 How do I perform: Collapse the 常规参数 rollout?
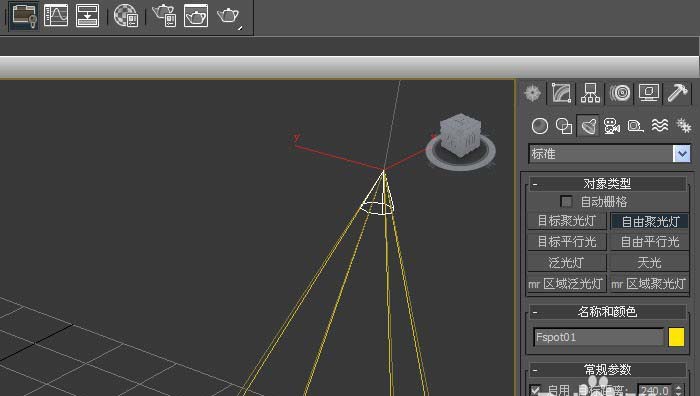pos(608,370)
